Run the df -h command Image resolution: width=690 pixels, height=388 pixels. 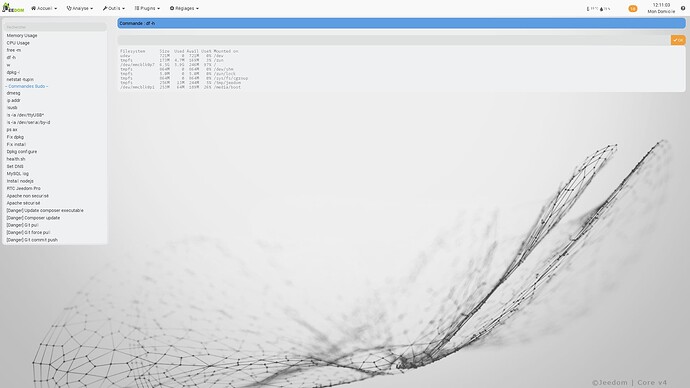coord(11,58)
